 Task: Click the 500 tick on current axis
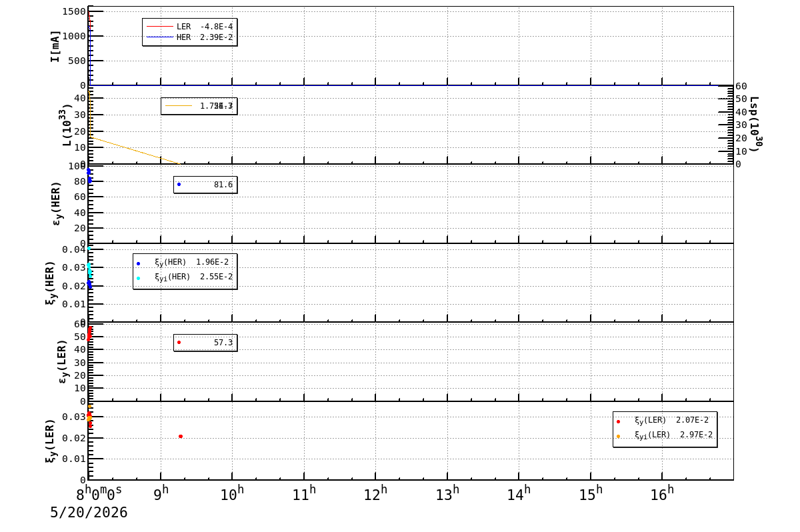(77, 61)
